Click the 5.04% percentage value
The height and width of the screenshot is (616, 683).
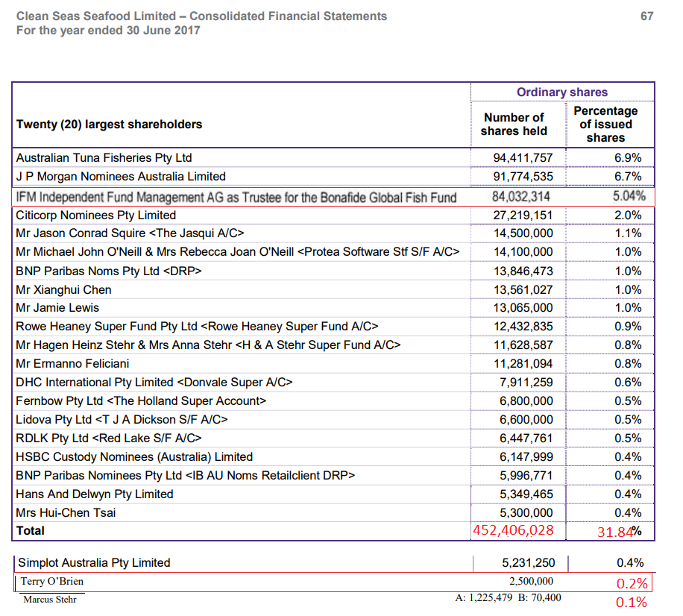(x=629, y=196)
